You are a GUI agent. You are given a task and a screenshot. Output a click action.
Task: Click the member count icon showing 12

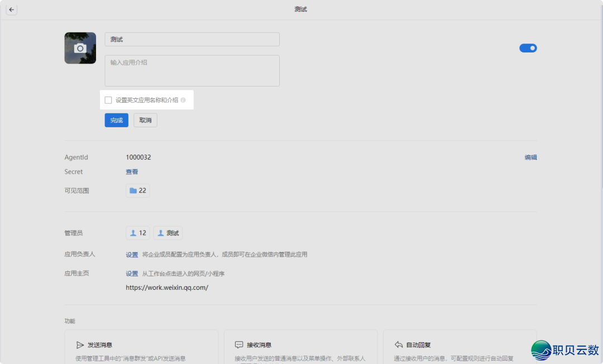click(134, 233)
